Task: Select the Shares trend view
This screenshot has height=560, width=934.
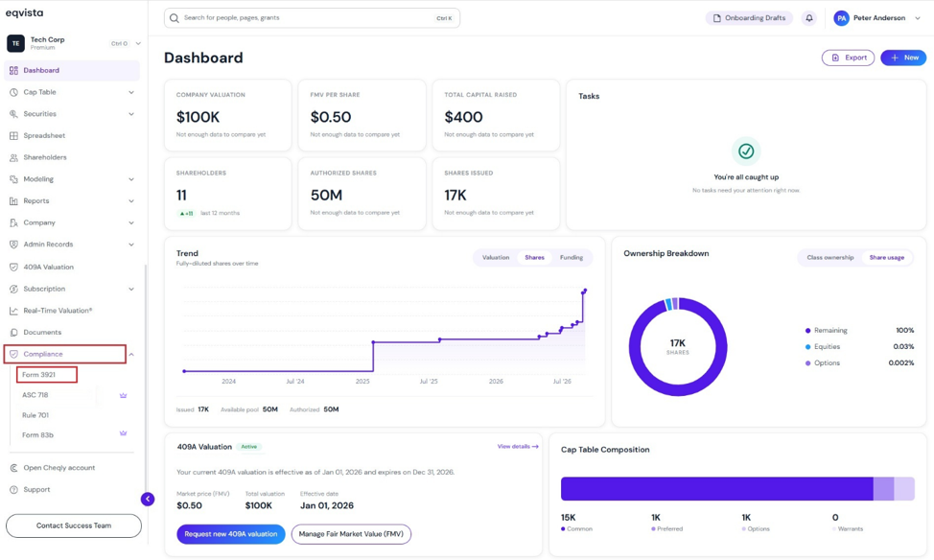Action: tap(534, 257)
